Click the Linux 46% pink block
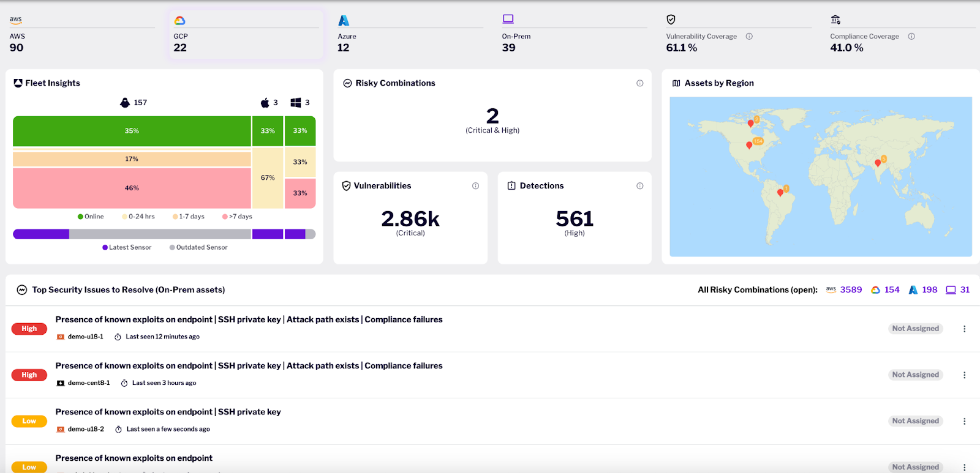This screenshot has width=980, height=473. pyautogui.click(x=132, y=188)
